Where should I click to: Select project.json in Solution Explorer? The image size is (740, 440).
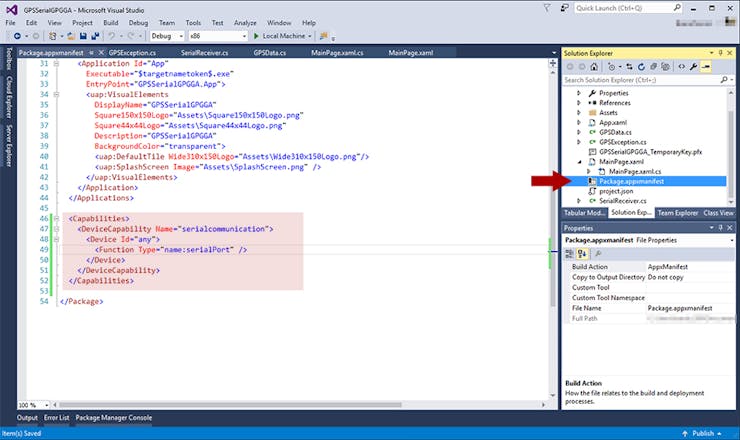point(616,191)
